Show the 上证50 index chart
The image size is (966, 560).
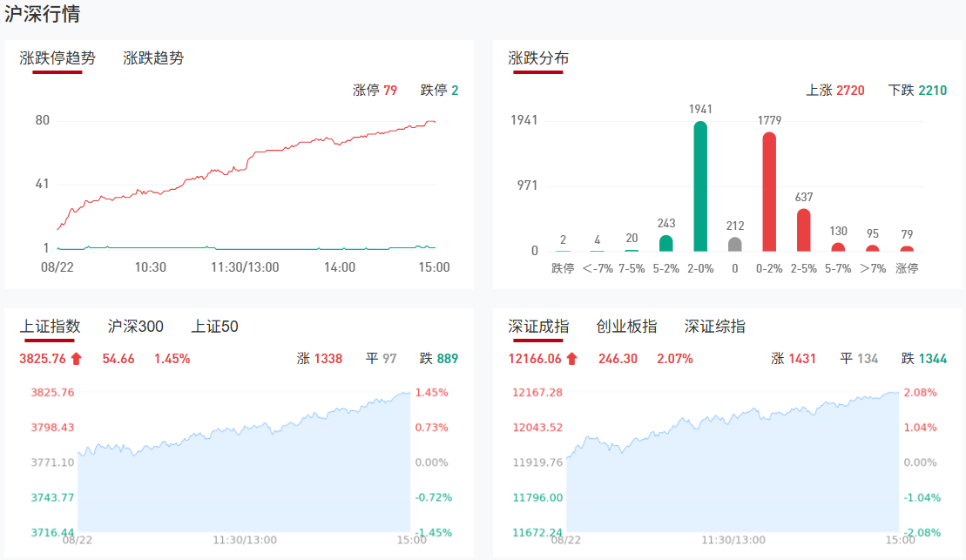point(215,327)
